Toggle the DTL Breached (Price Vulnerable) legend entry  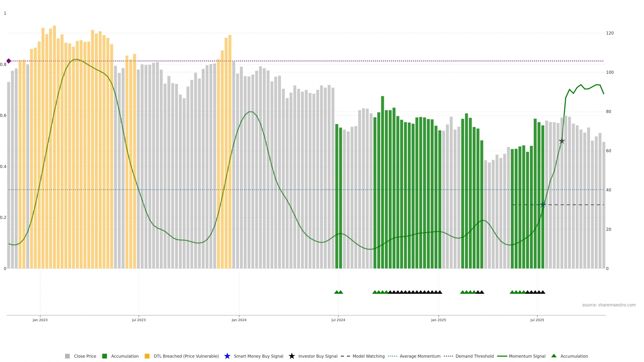[x=186, y=356]
